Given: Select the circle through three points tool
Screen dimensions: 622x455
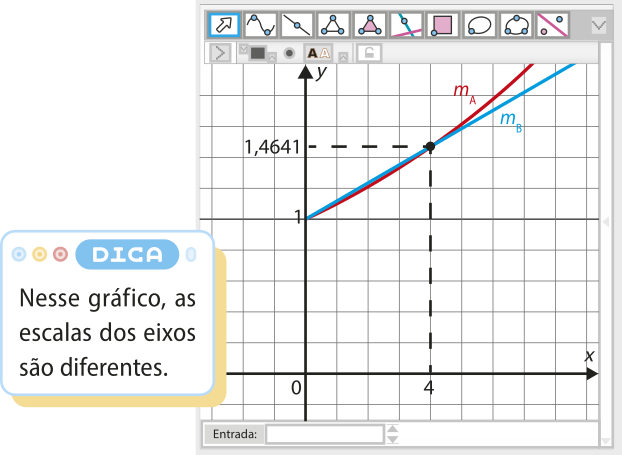Looking at the screenshot, I should pos(516,25).
